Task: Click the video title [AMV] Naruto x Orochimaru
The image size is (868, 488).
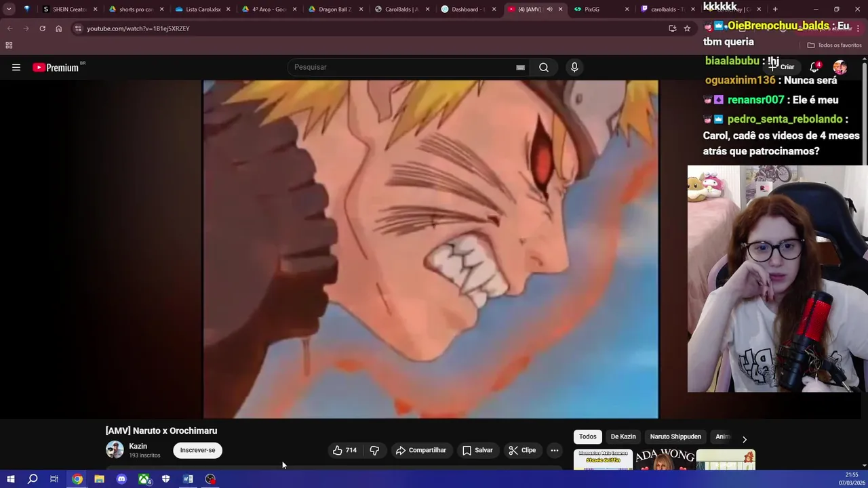Action: [161, 430]
